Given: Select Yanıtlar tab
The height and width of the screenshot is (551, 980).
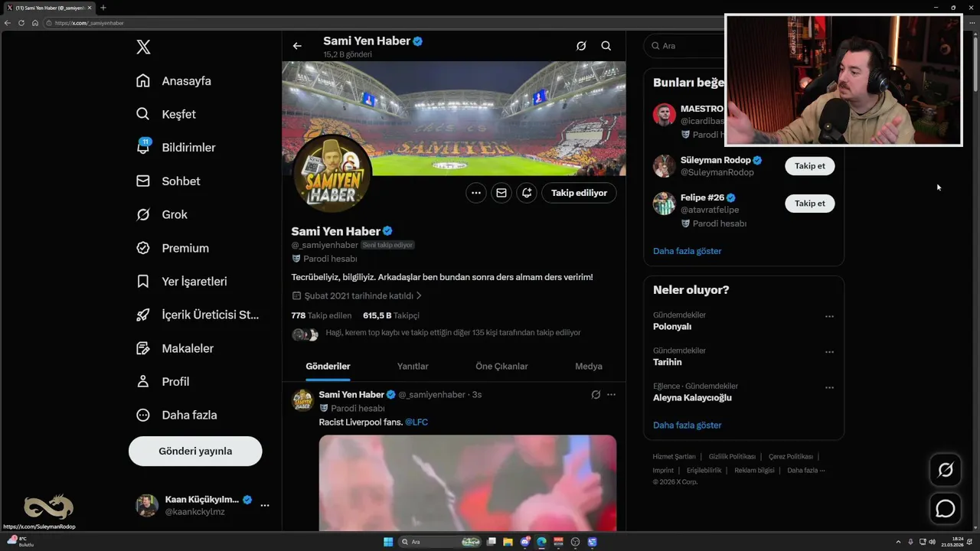Looking at the screenshot, I should pyautogui.click(x=413, y=367).
